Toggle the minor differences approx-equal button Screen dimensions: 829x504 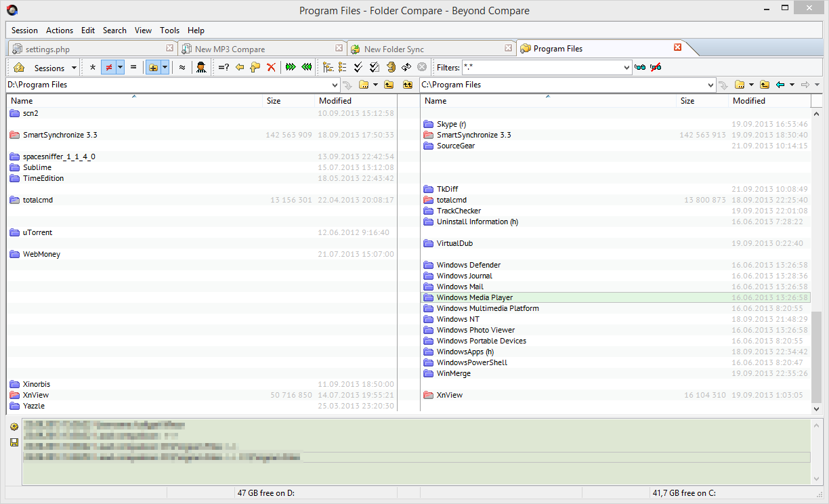(x=182, y=68)
